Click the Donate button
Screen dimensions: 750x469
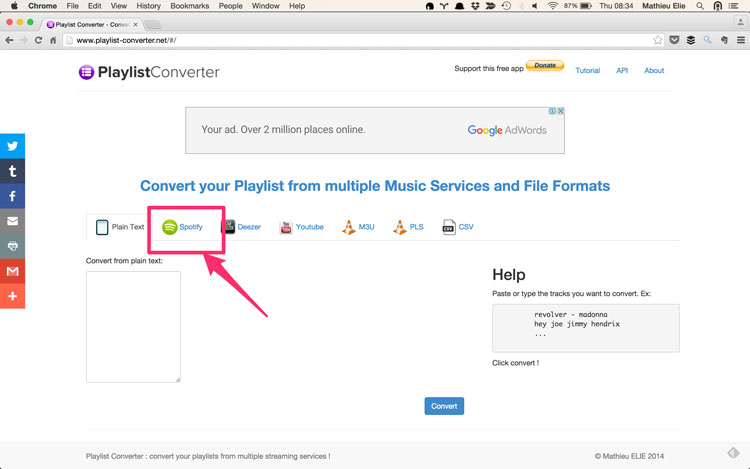(x=545, y=66)
